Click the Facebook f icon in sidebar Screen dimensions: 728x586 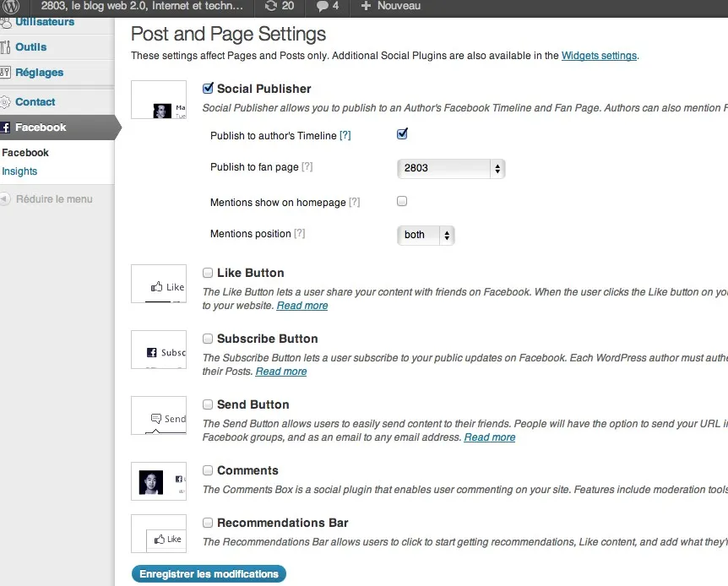5,128
